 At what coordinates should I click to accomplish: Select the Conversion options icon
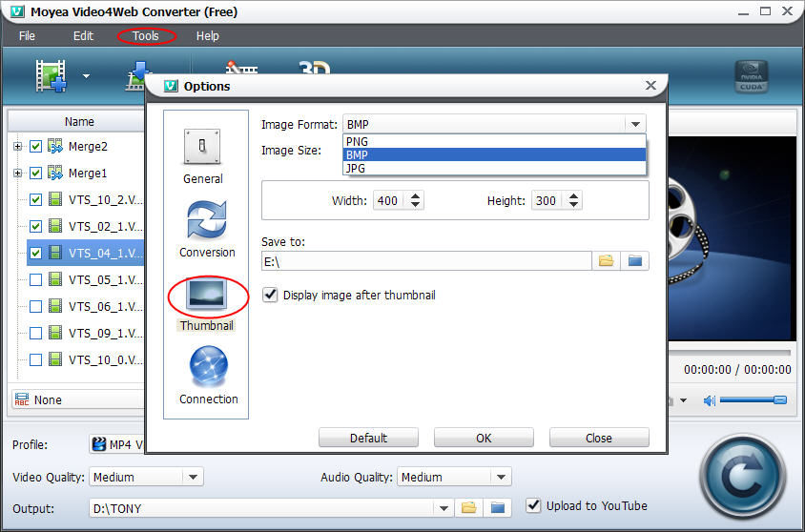pos(206,220)
